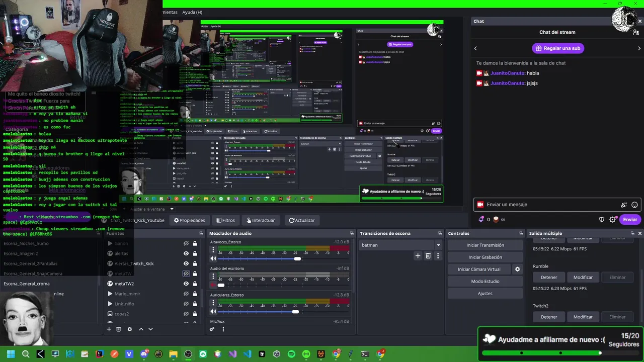Delete the selected source using the trash icon

coord(119,329)
